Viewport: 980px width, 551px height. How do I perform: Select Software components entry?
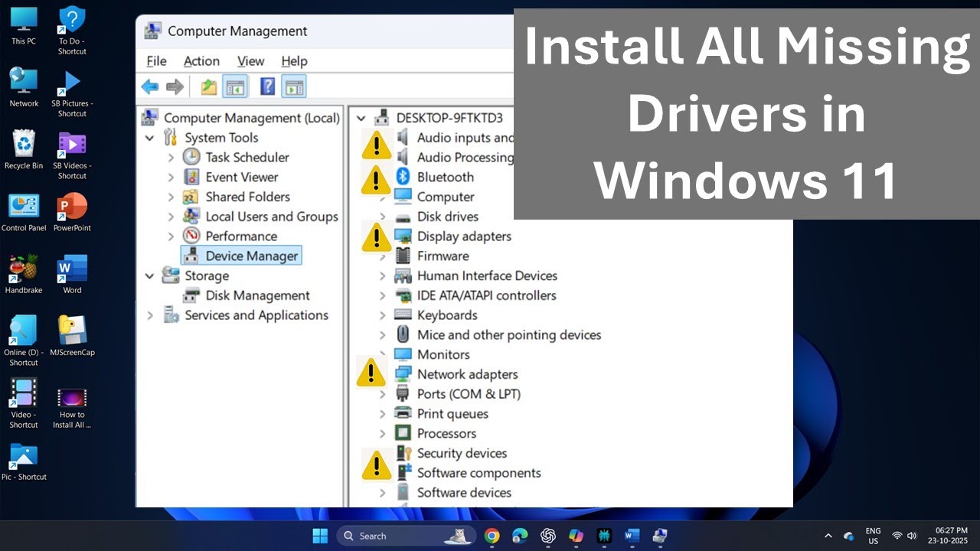(479, 473)
